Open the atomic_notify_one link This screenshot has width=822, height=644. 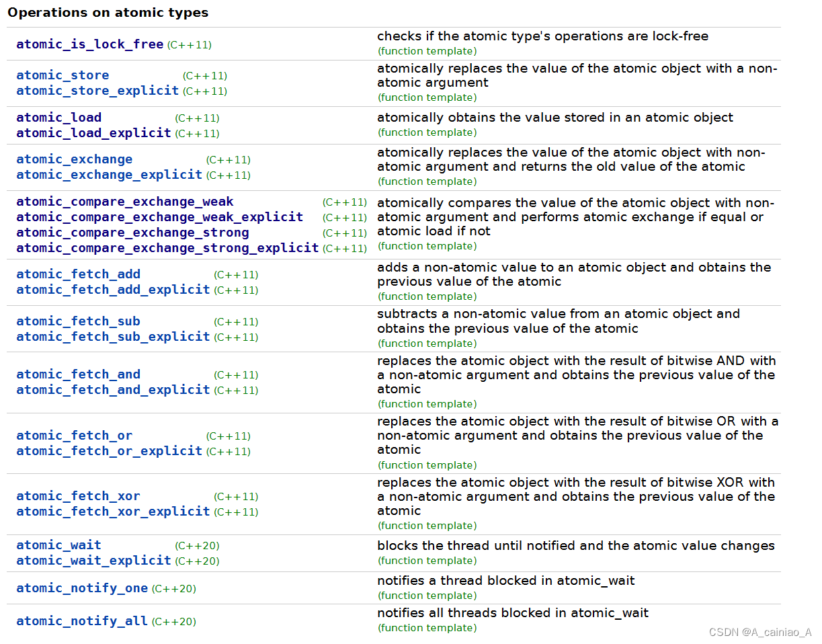pos(82,588)
